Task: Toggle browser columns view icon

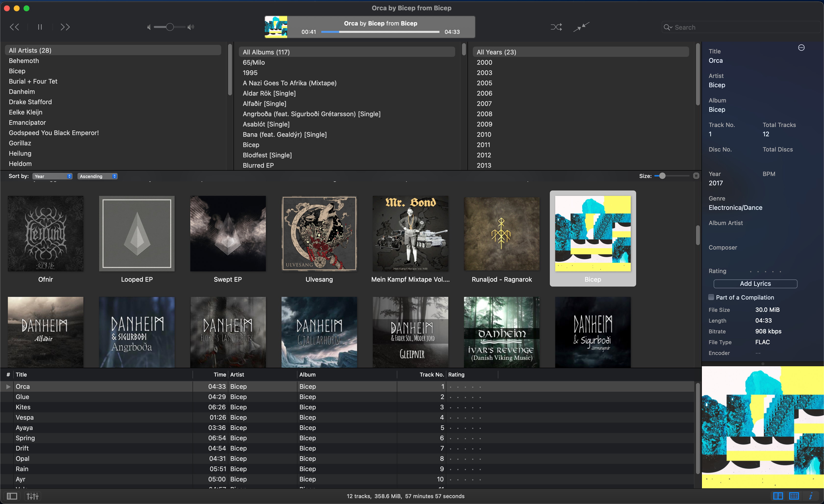Action: [778, 496]
